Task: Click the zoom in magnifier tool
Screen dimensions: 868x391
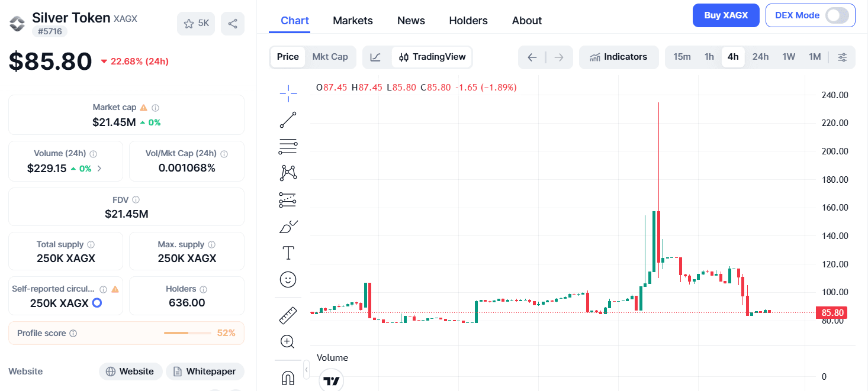Action: (x=288, y=342)
